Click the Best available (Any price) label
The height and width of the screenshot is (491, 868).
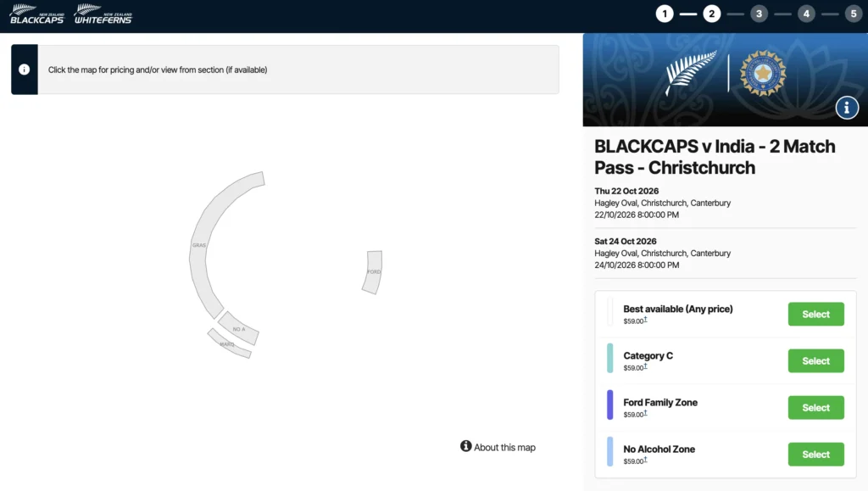point(678,309)
